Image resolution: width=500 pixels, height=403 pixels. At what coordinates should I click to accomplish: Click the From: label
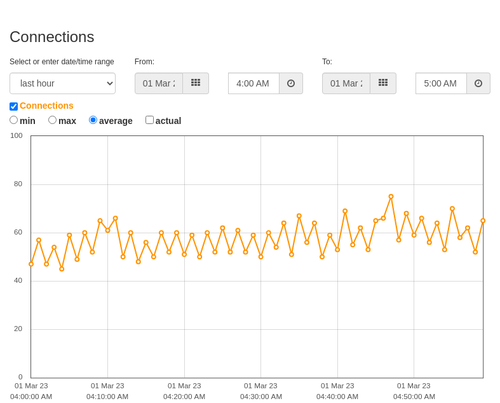pos(144,62)
